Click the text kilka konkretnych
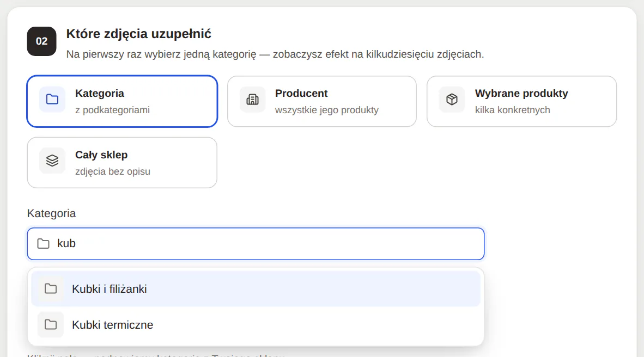The image size is (644, 357). coord(513,110)
